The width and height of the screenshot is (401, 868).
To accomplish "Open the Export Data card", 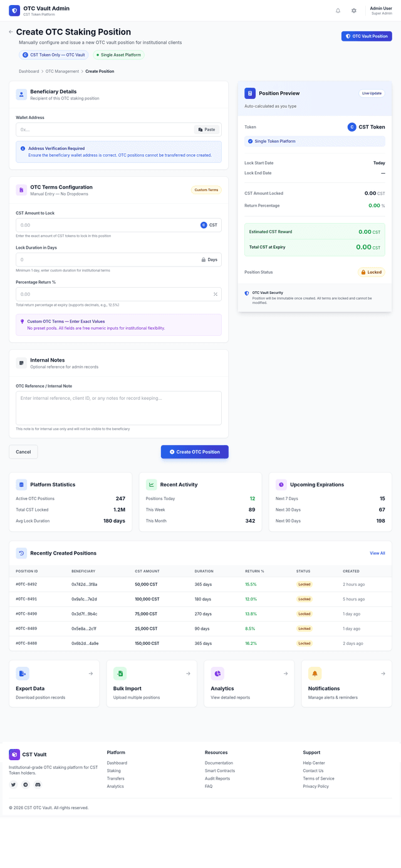I will click(54, 684).
